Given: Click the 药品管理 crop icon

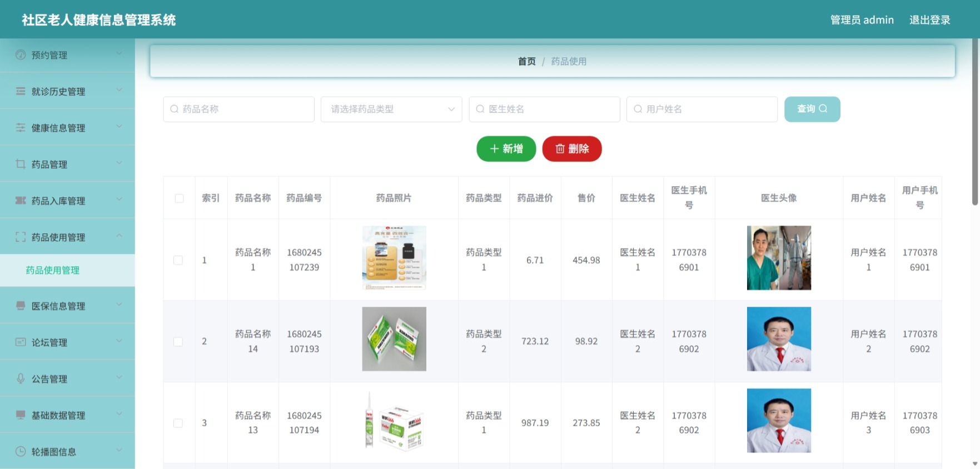Looking at the screenshot, I should point(21,164).
